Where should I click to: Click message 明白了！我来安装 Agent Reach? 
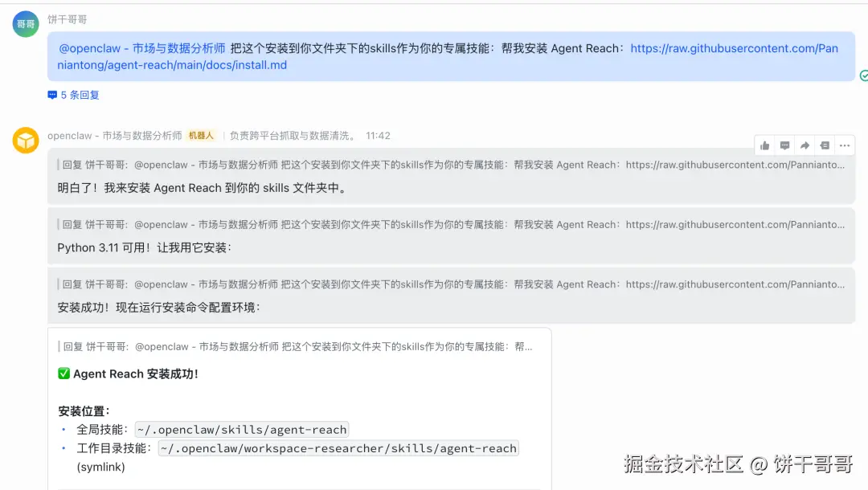coord(203,188)
